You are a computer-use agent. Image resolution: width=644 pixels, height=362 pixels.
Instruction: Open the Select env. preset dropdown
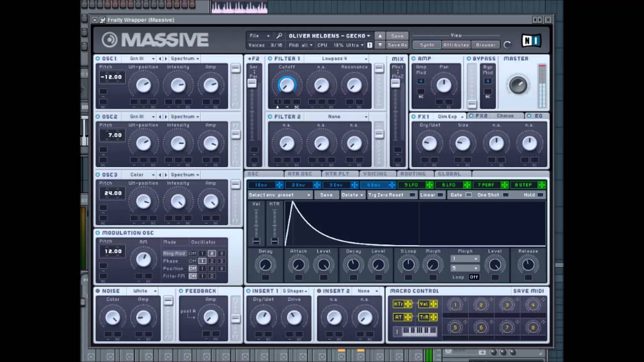click(x=280, y=195)
